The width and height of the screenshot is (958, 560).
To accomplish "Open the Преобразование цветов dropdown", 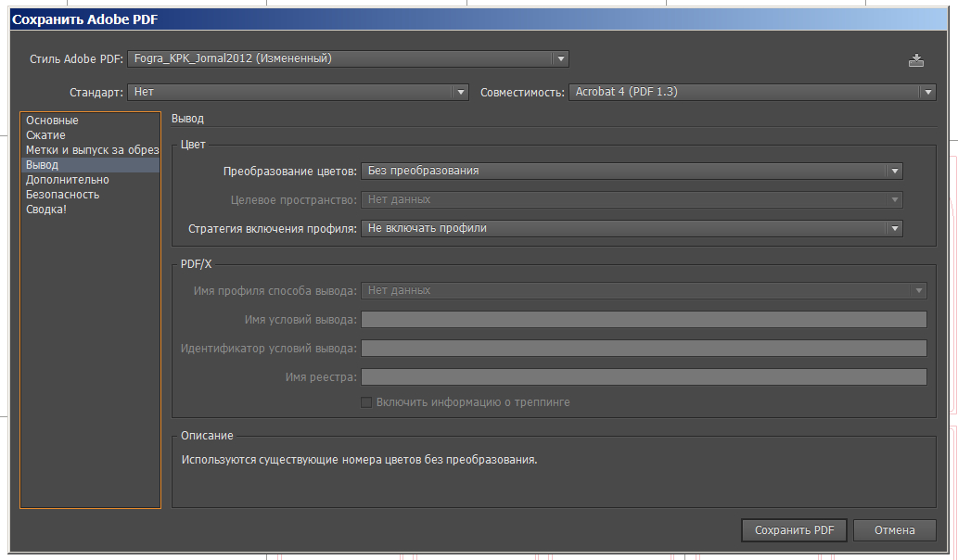I will (x=632, y=171).
